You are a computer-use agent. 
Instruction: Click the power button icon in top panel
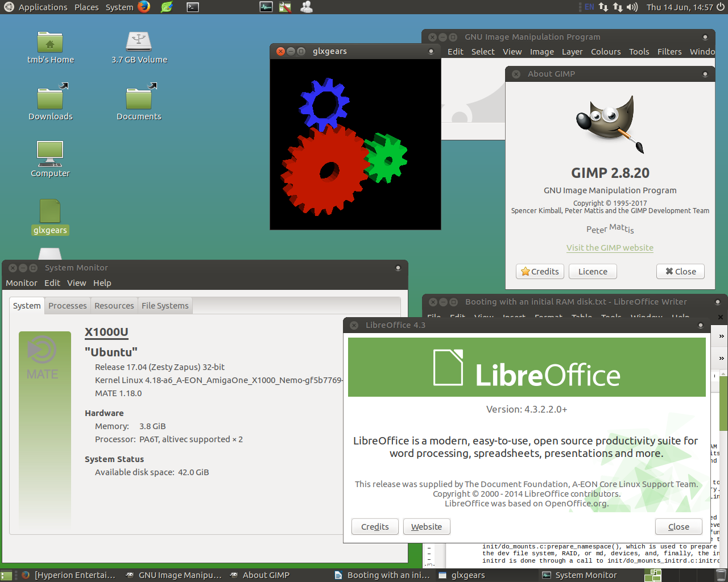tap(721, 7)
